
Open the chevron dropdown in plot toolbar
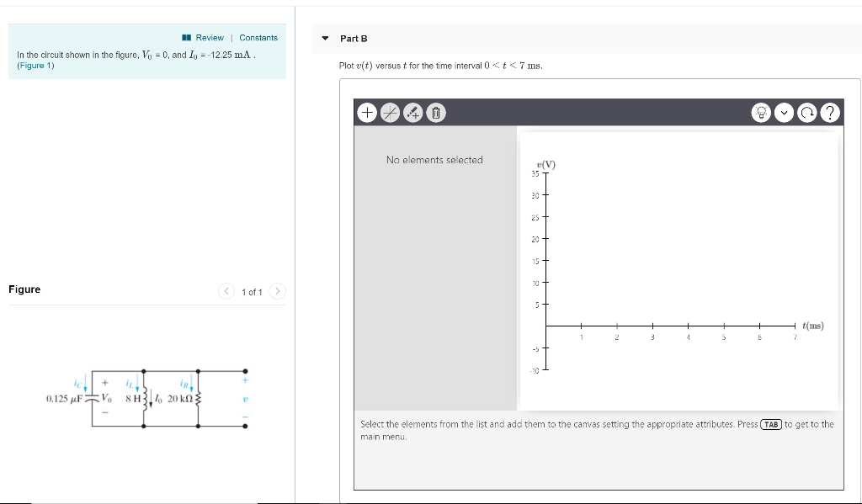click(784, 112)
